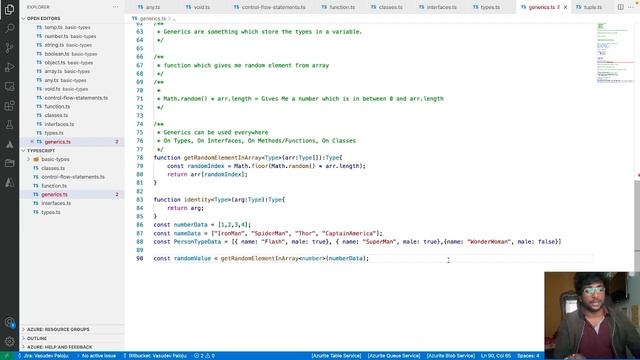Open the Accounts menu icon
Screen dimensions: 640x360
9,322
